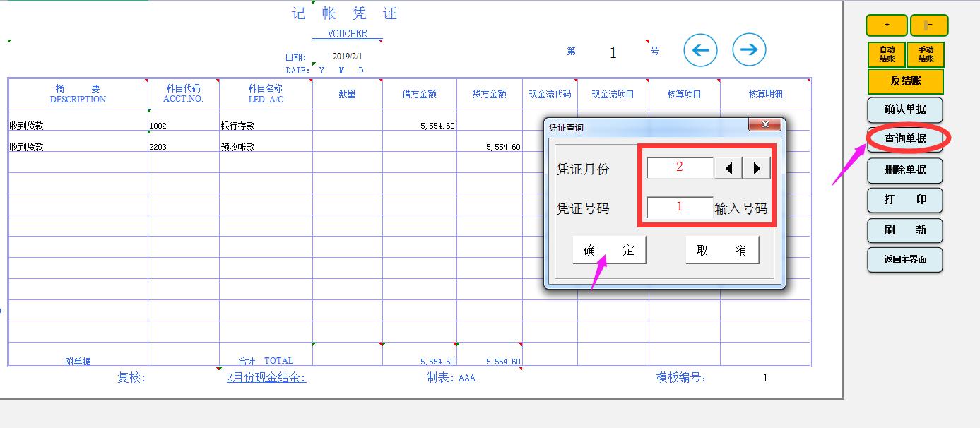The height and width of the screenshot is (428, 980).
Task: Increase 凭证月份 with the right arrow
Action: (757, 167)
